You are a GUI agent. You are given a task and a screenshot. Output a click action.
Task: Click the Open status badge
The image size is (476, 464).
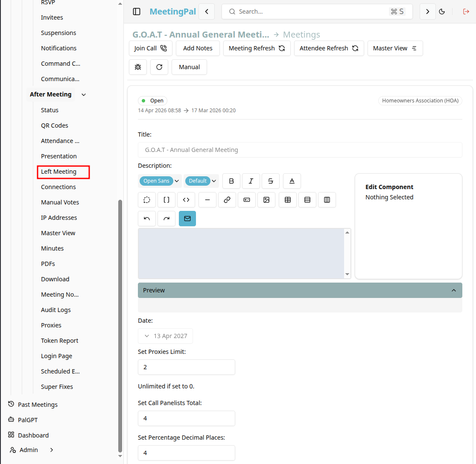pos(153,101)
